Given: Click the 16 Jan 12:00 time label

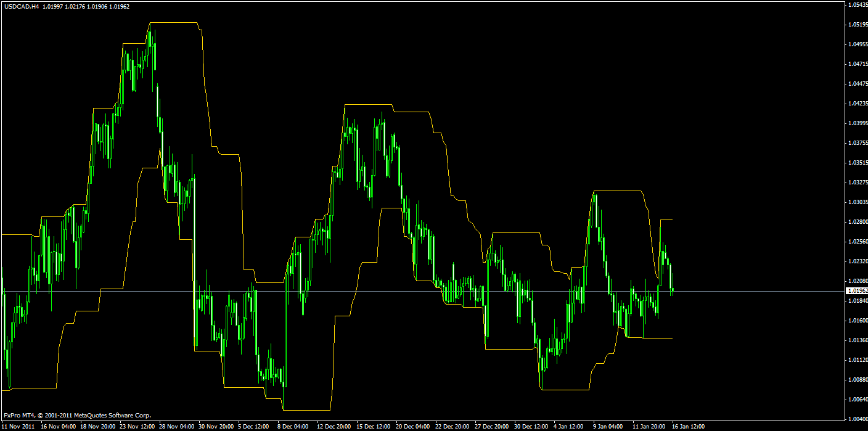Looking at the screenshot, I should click(x=690, y=426).
